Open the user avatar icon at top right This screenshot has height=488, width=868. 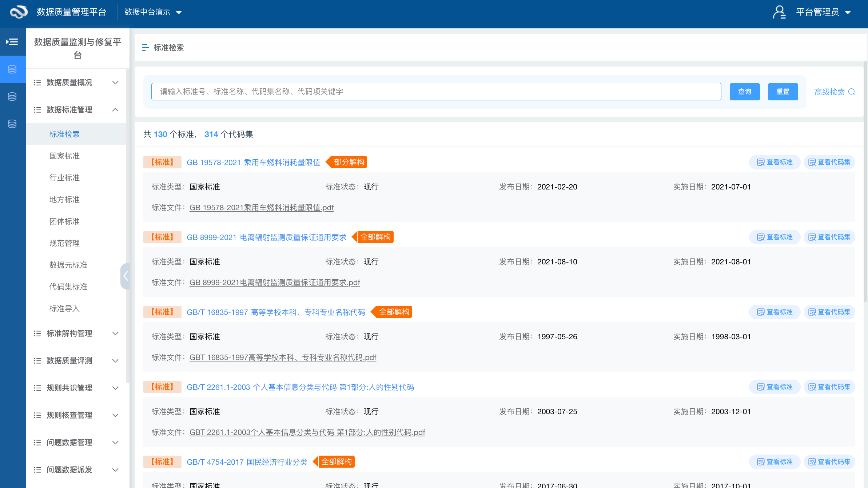pos(779,12)
